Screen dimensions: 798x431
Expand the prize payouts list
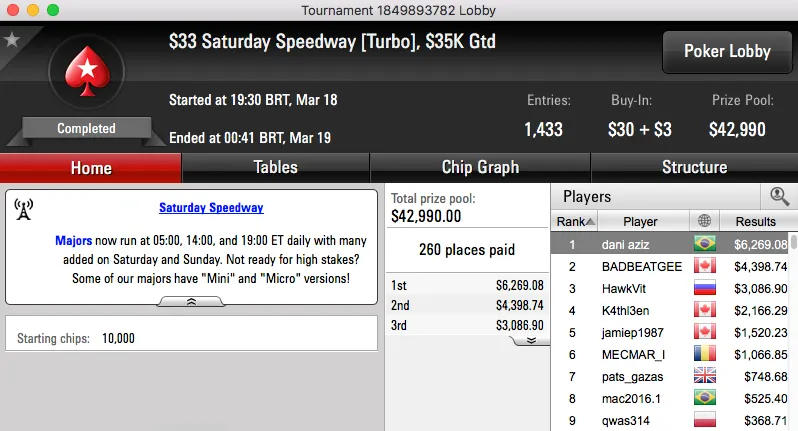tap(530, 340)
